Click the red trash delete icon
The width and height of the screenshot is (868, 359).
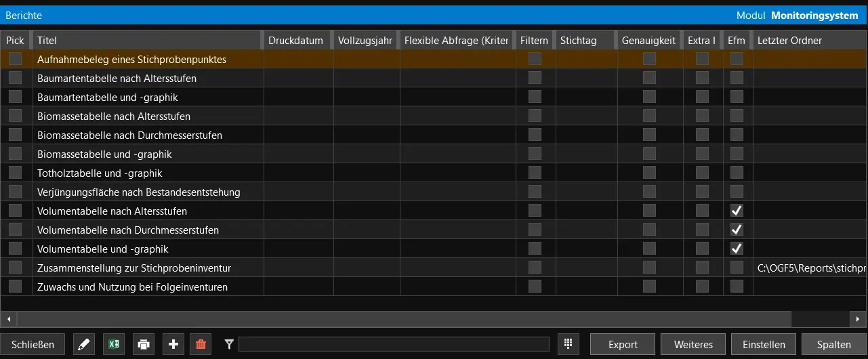(201, 345)
